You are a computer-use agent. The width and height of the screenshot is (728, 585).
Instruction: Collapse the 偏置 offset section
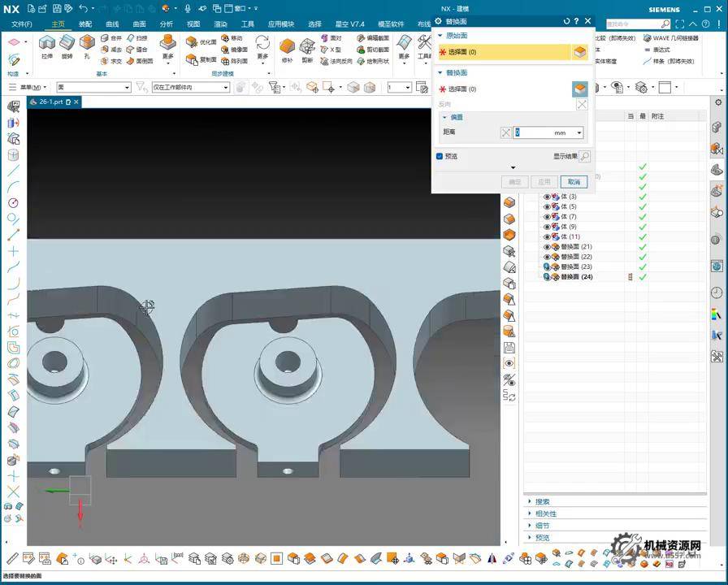coord(444,117)
